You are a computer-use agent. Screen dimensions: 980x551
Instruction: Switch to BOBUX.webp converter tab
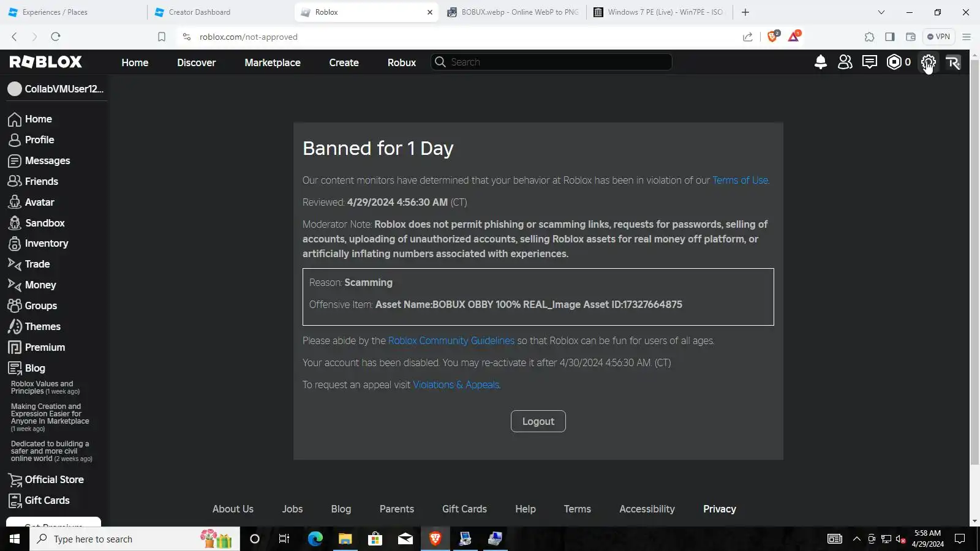(513, 12)
